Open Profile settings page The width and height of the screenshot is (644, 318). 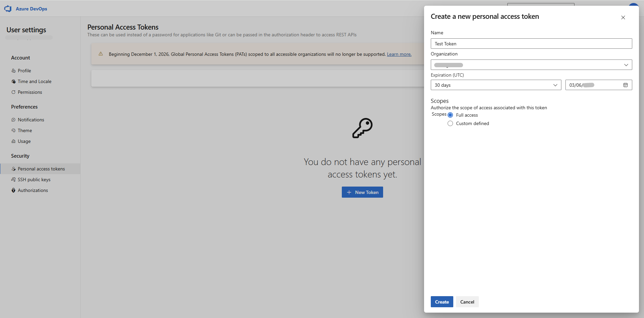point(24,71)
